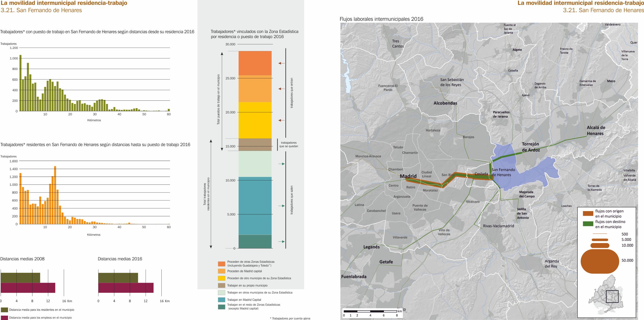Click the 'Alcobendas' label on the map
This screenshot has height=320, width=644.
click(x=445, y=103)
